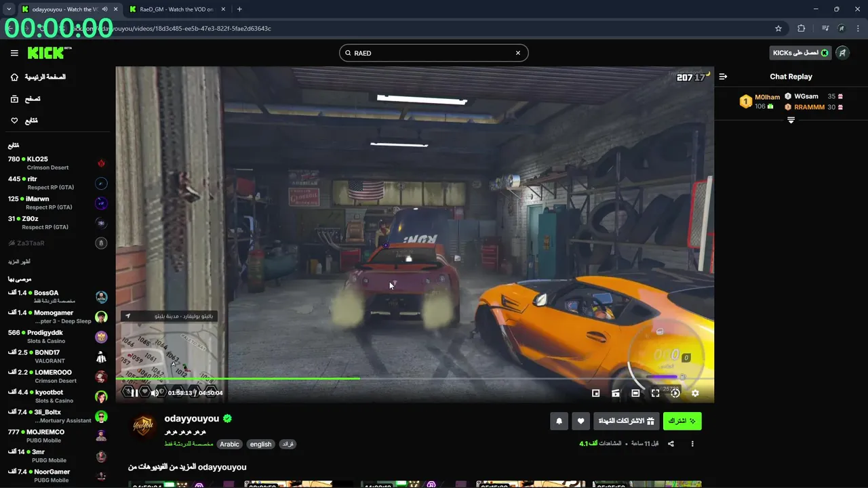Open recommended channel 3mr
This screenshot has width=868, height=488.
58,455
